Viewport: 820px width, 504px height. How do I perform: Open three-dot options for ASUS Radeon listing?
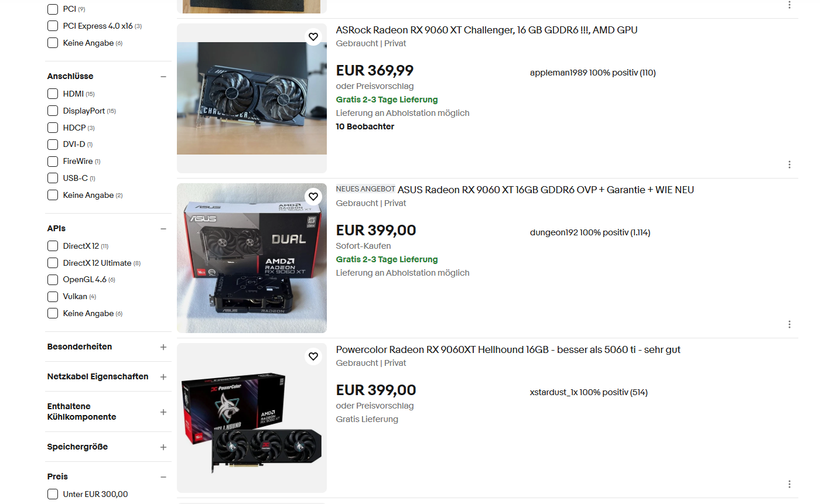click(x=790, y=324)
